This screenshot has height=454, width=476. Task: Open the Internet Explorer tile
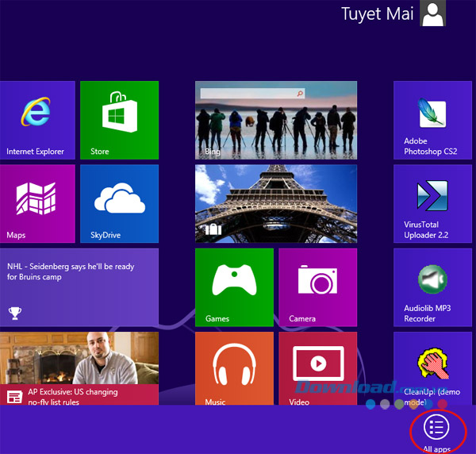(x=37, y=120)
